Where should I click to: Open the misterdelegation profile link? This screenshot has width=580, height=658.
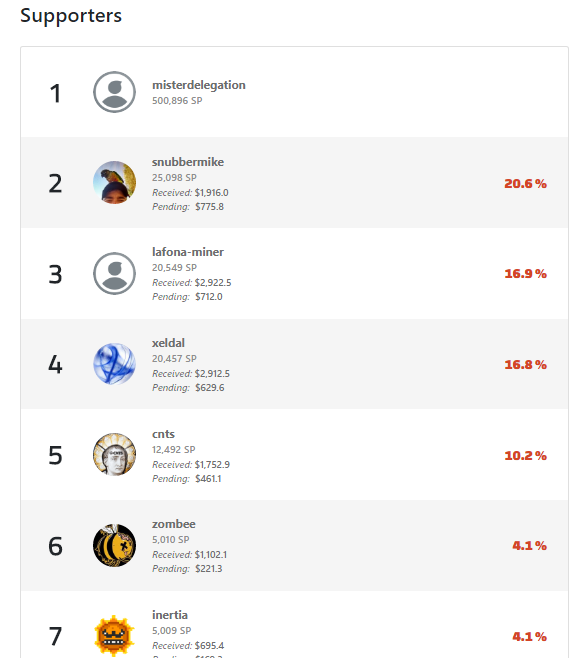199,85
